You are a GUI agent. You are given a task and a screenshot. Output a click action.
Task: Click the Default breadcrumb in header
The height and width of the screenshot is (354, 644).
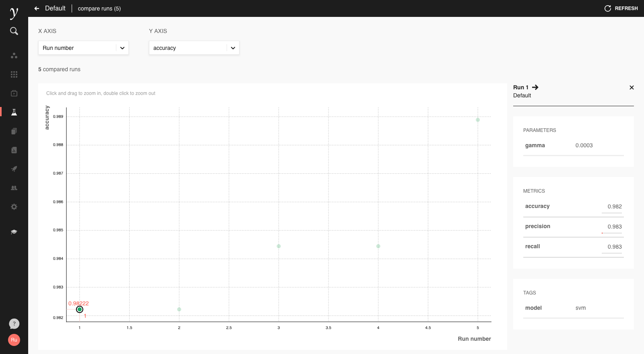tap(55, 8)
